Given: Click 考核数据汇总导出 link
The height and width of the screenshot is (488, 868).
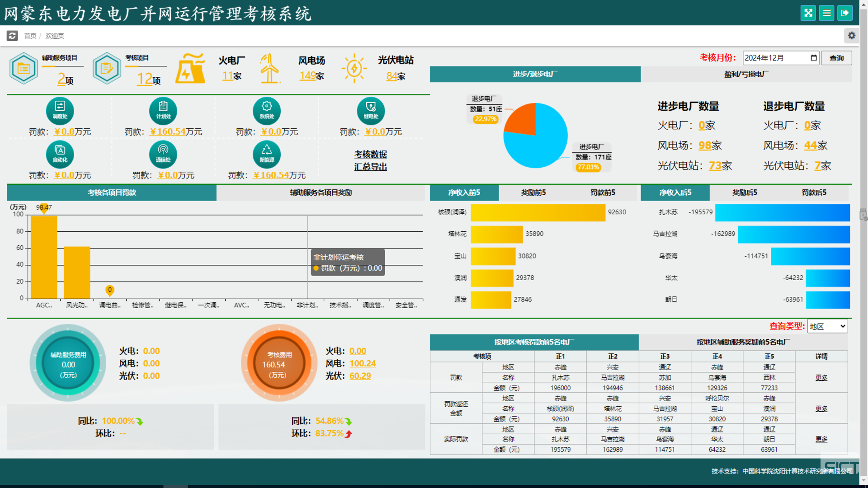Looking at the screenshot, I should [370, 160].
